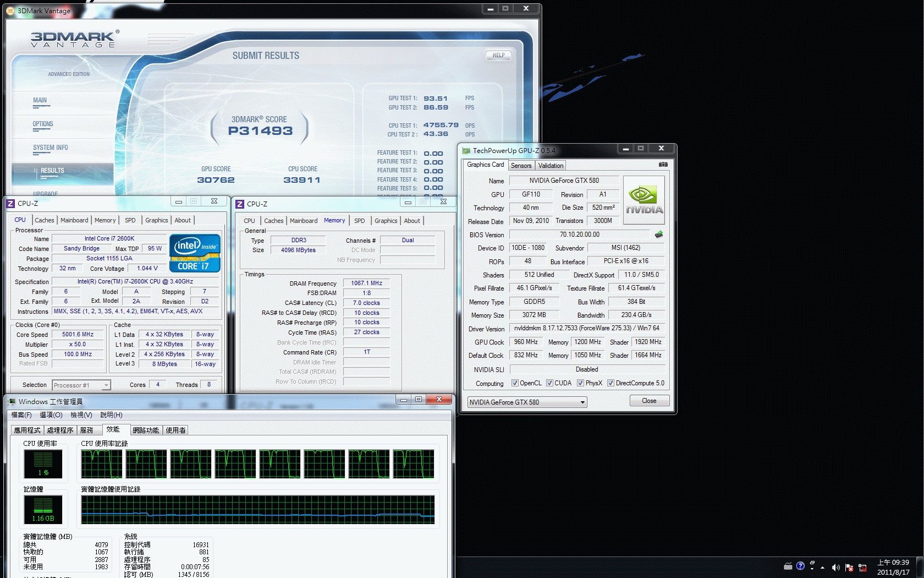924x578 pixels.
Task: Click the app icon of the CPU-Z window showing Memory
Action: [240, 204]
